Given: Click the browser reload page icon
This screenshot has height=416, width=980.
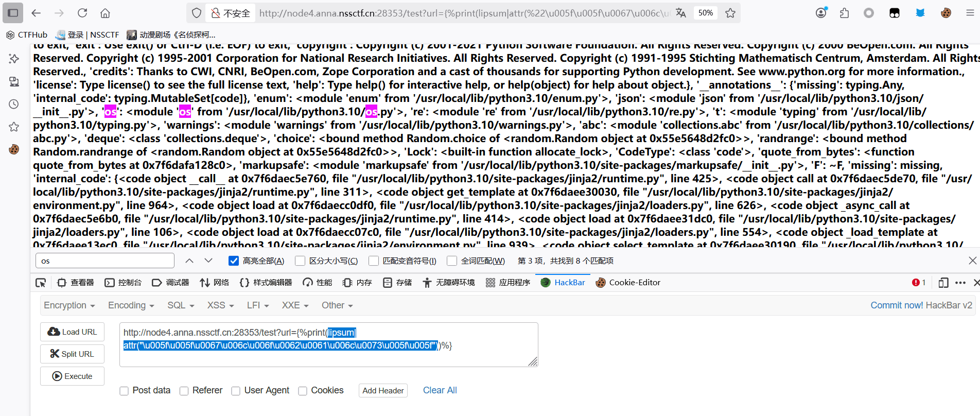Looking at the screenshot, I should pos(82,13).
